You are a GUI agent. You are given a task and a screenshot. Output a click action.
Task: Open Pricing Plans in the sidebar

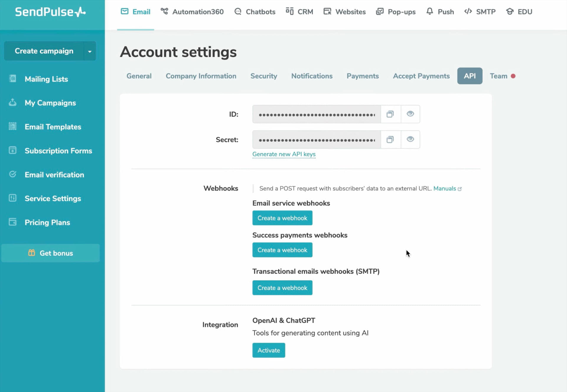click(x=47, y=222)
